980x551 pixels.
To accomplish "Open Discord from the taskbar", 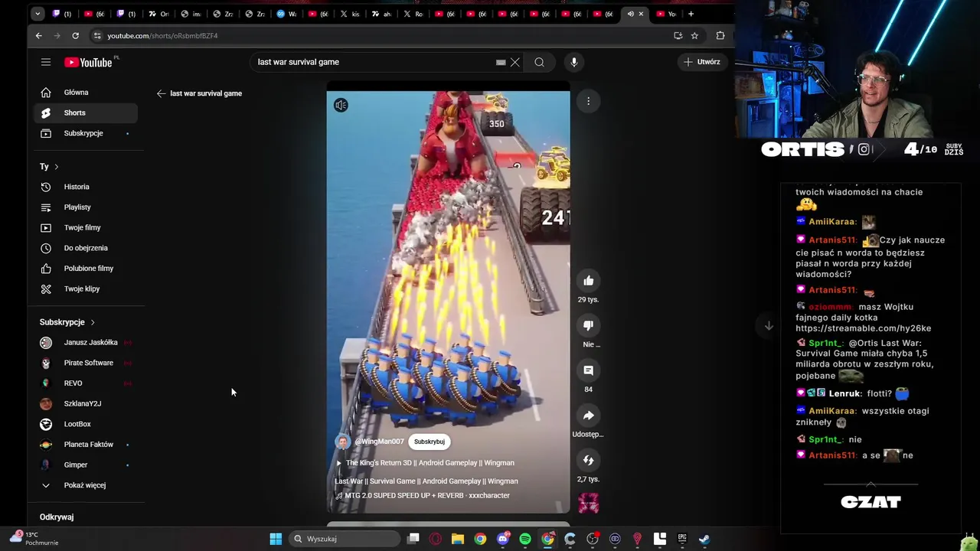I will (503, 539).
